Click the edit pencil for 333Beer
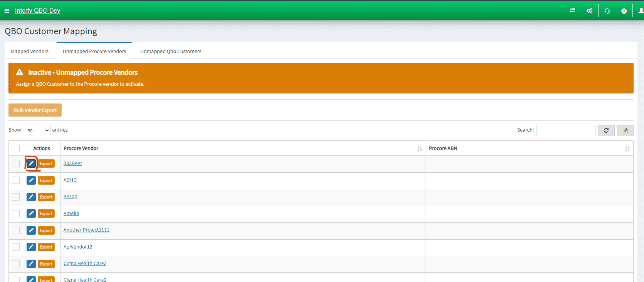The width and height of the screenshot is (644, 282). point(31,164)
